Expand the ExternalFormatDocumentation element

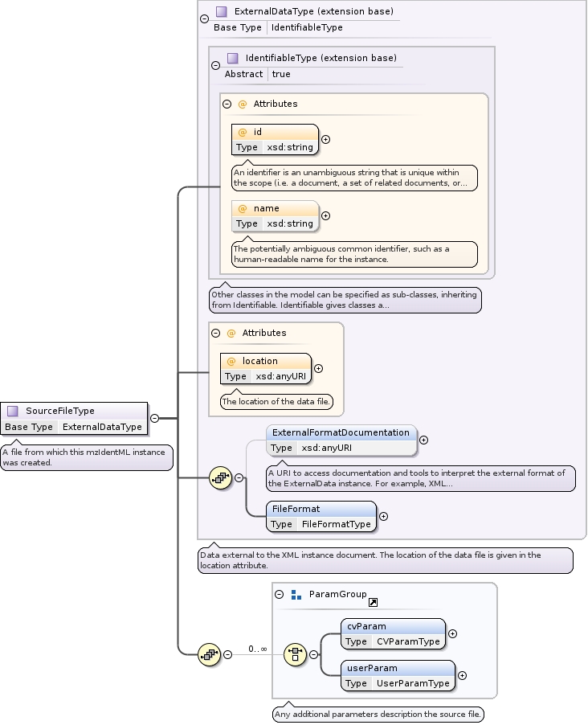click(x=423, y=440)
